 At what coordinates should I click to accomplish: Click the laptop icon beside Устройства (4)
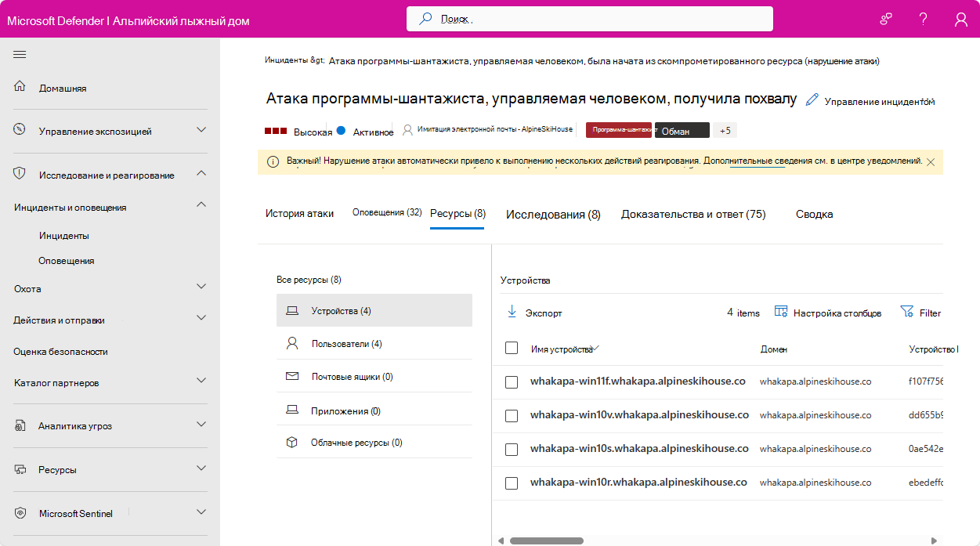[x=292, y=311]
